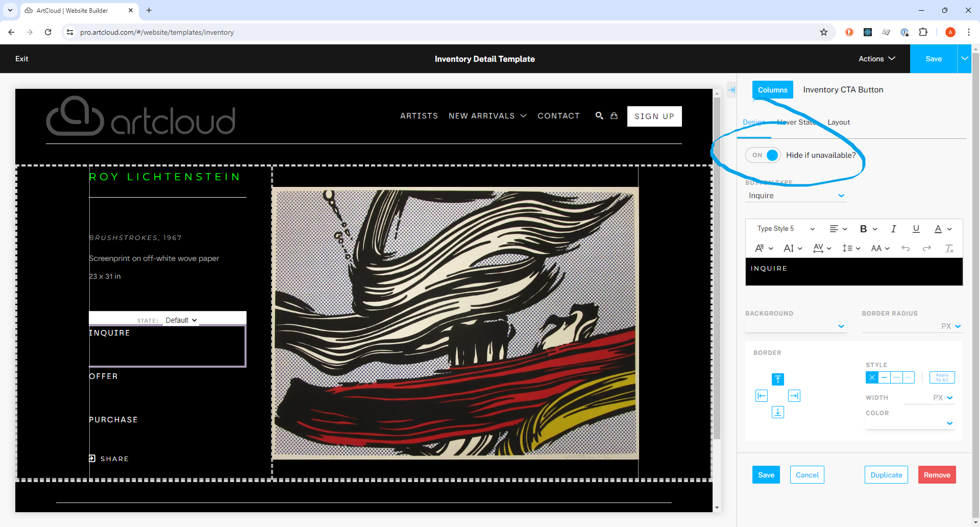Underline the button text

(x=916, y=229)
